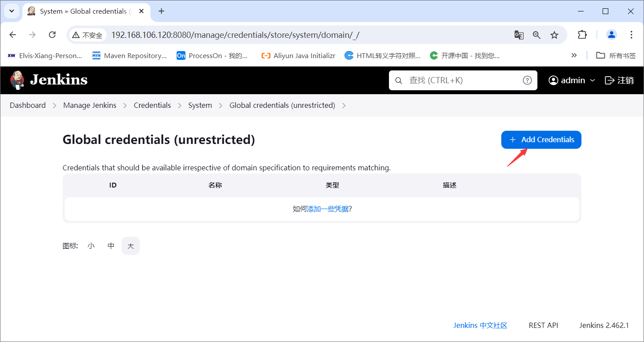Screen dimensions: 644x342
Task: Close the Global credentials browser tab
Action: click(x=141, y=11)
